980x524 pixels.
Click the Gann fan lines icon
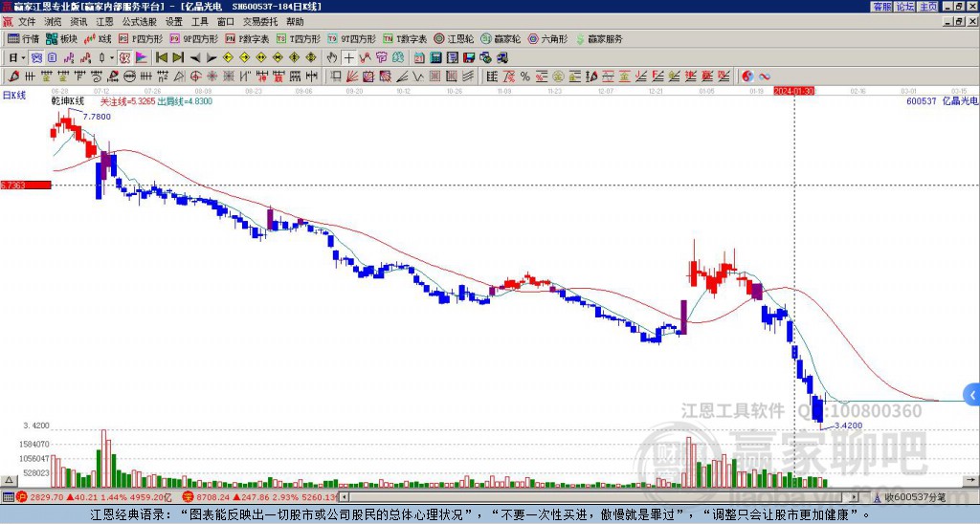[x=351, y=76]
